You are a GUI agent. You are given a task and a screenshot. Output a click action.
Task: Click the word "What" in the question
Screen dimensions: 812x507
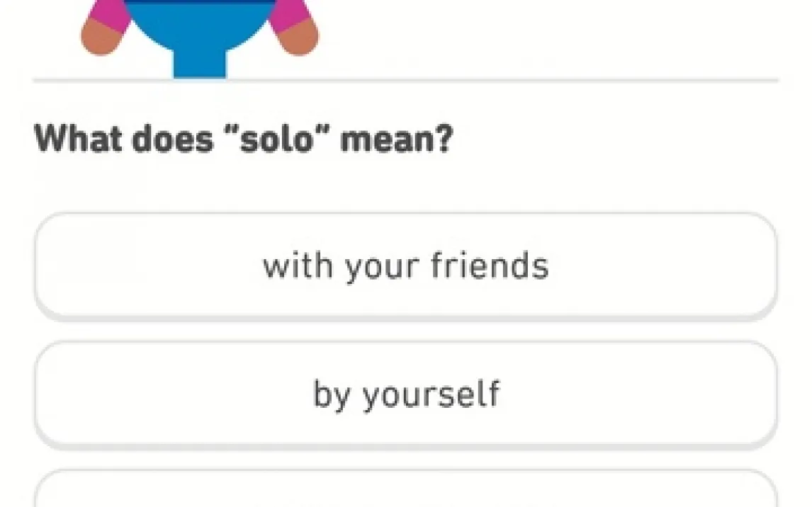click(78, 139)
